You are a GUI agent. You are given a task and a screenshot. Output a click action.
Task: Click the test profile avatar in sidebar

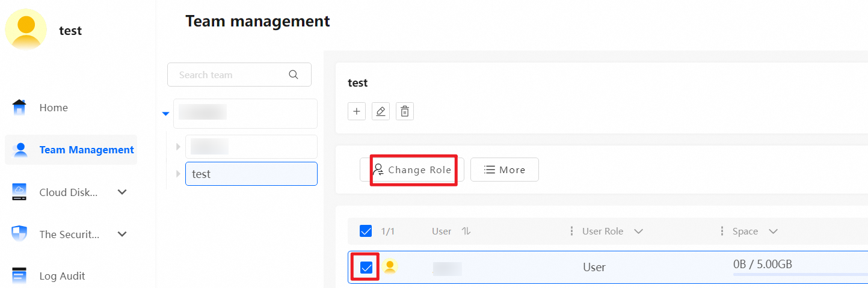pyautogui.click(x=26, y=29)
